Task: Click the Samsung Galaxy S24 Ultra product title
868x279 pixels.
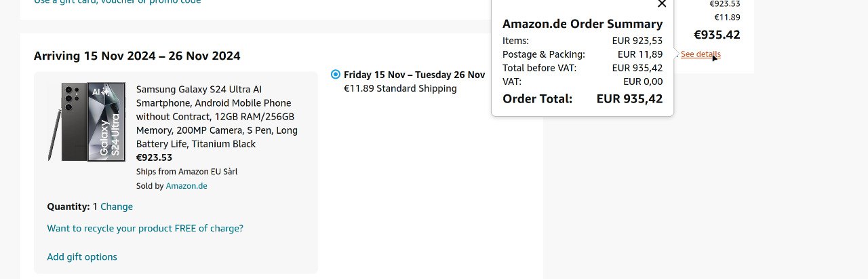Action: [x=217, y=117]
